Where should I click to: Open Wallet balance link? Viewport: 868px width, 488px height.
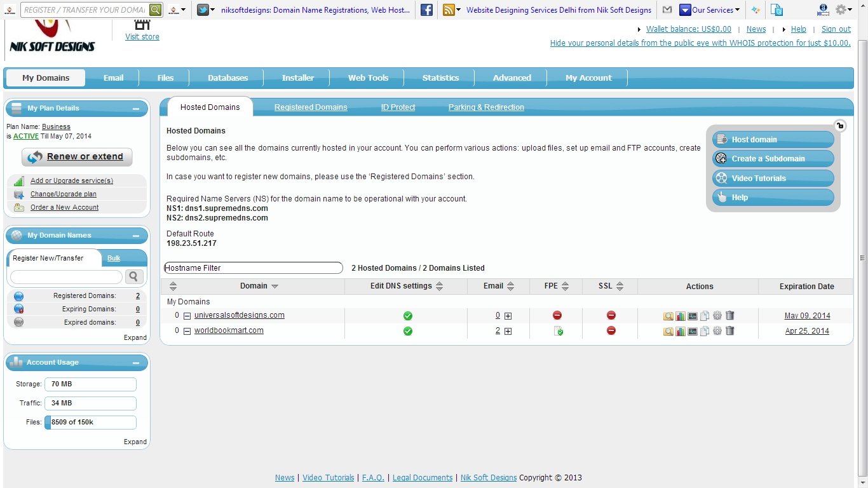click(688, 29)
